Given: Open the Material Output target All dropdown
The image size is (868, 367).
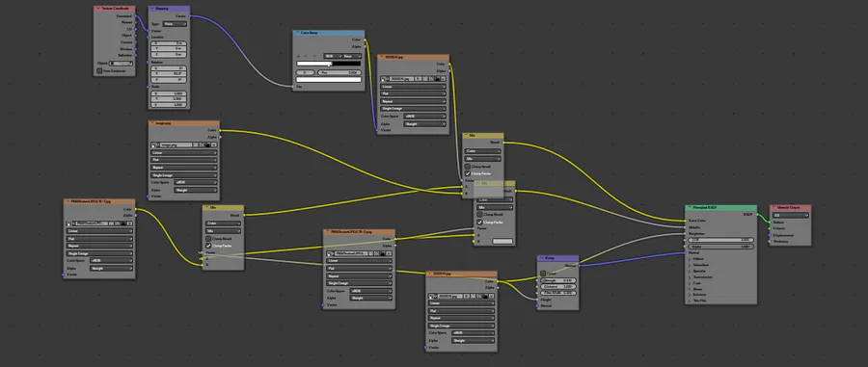Looking at the screenshot, I should pyautogui.click(x=790, y=215).
